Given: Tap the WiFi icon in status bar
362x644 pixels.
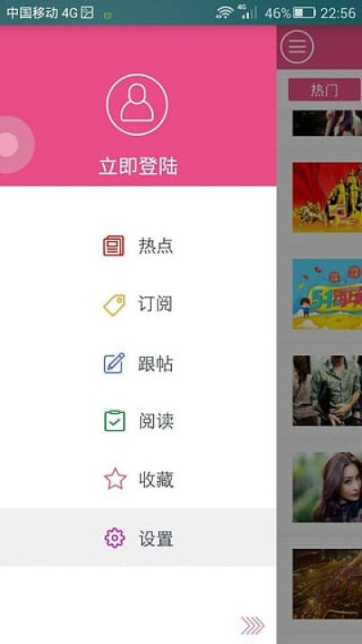Looking at the screenshot, I should point(224,13).
